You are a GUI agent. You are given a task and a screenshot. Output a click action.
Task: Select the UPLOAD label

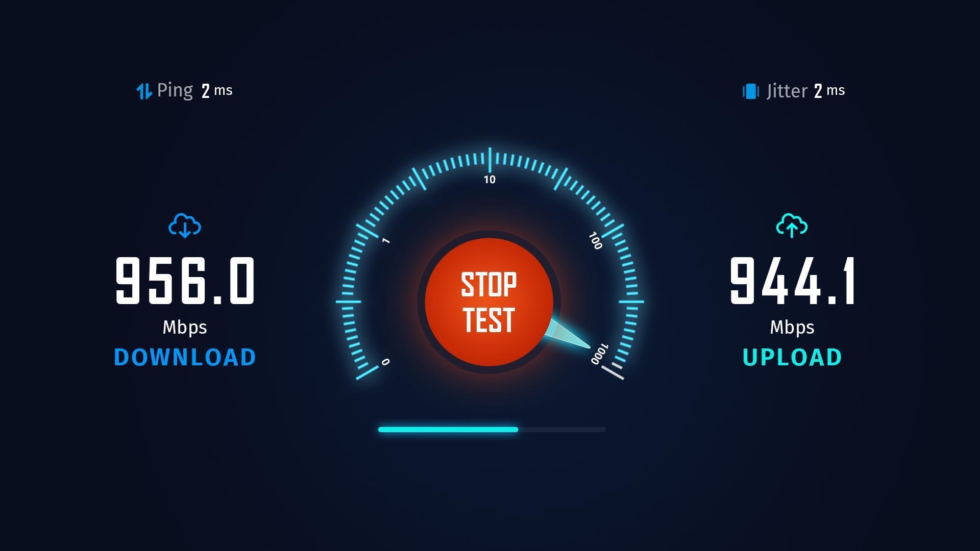coord(792,357)
